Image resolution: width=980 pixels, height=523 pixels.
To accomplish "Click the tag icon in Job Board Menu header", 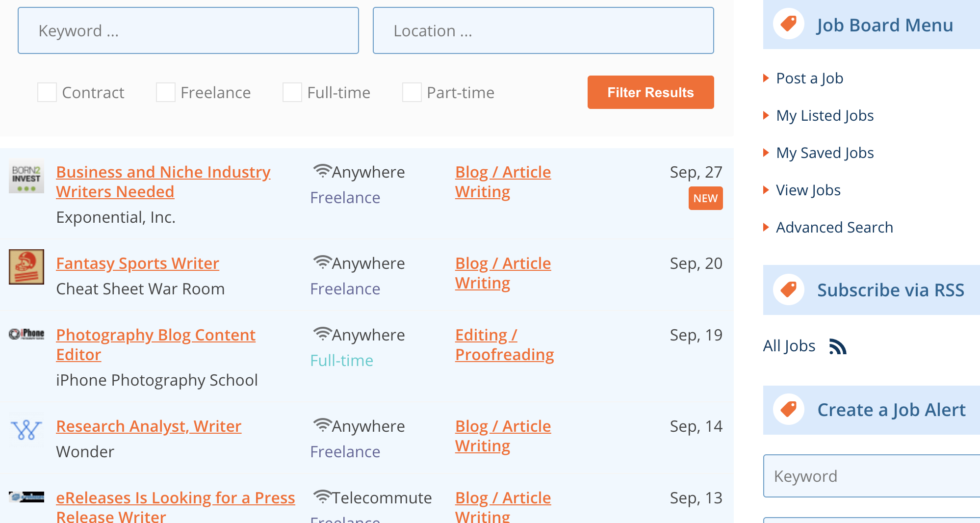I will 788,24.
